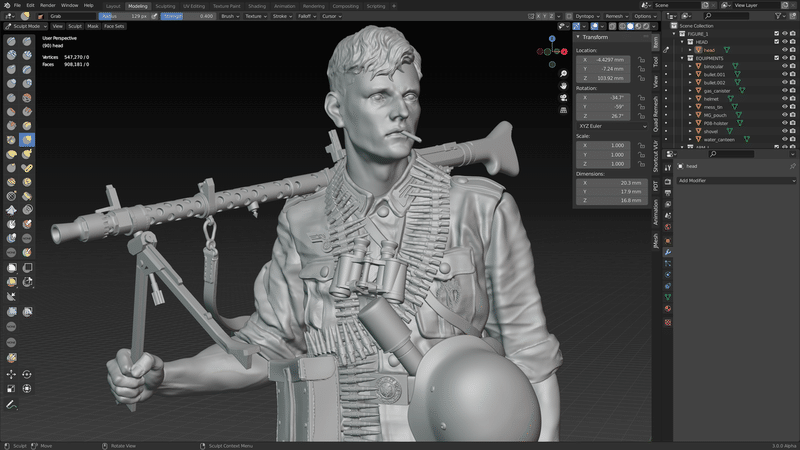Open the File menu
Screen dimensions: 800x450
pos(17,5)
